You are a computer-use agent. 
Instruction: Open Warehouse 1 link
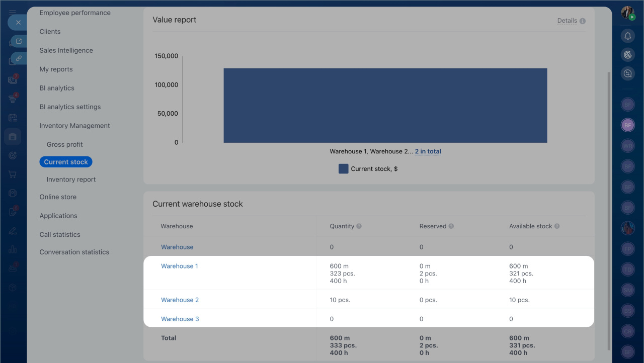[x=179, y=266]
